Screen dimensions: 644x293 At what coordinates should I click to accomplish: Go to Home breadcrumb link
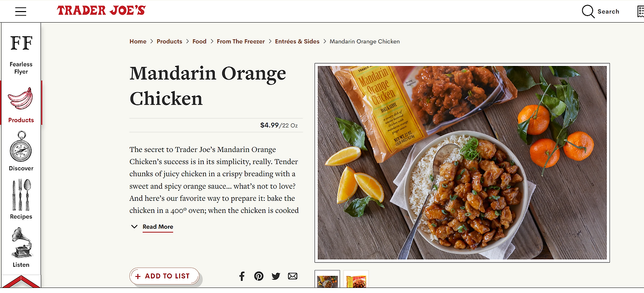coord(138,41)
